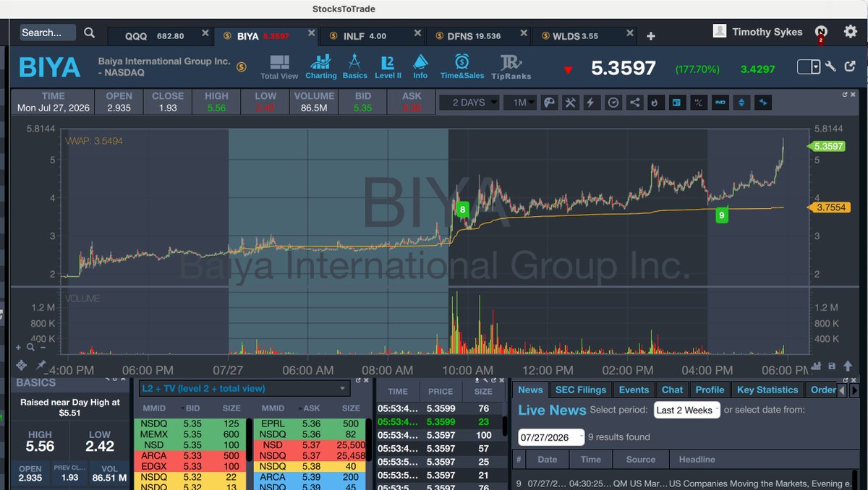This screenshot has height=490, width=868.
Task: Click the share icon in chart toolbar
Action: pyautogui.click(x=634, y=103)
